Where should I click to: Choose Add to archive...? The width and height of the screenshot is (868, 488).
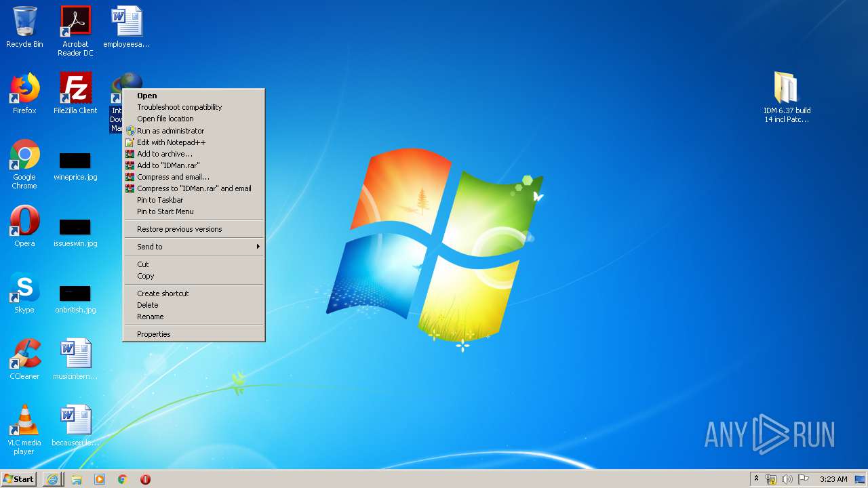point(194,154)
